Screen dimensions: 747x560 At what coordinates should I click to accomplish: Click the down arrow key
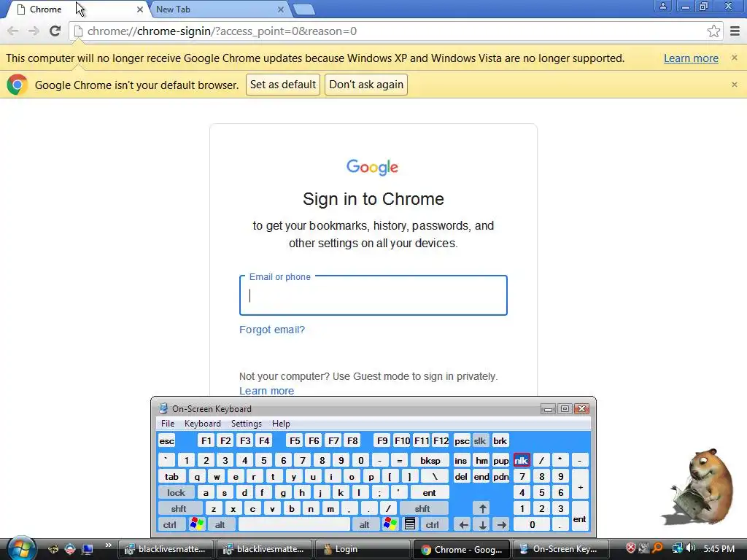point(483,525)
